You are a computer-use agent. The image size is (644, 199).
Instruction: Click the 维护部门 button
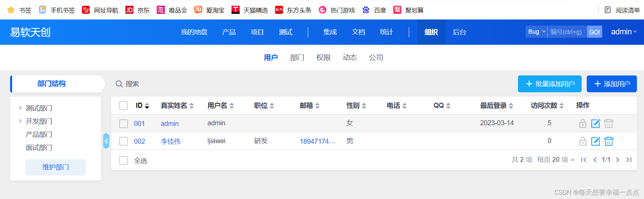tap(56, 167)
